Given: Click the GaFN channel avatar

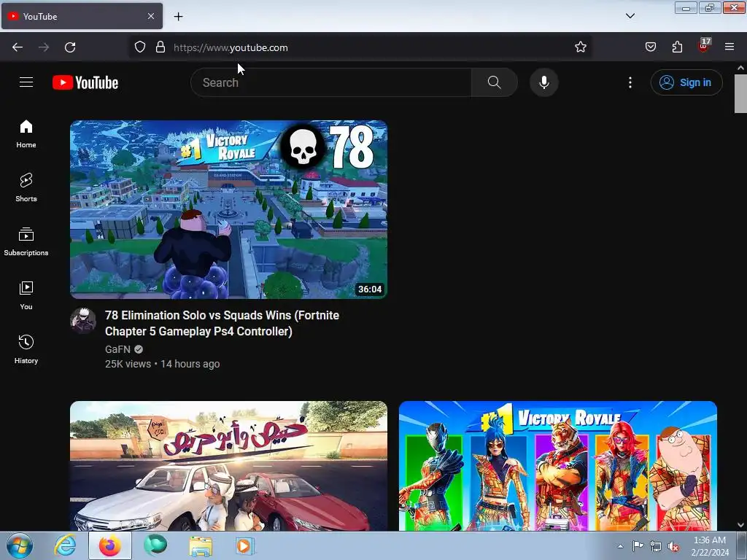Looking at the screenshot, I should (83, 321).
